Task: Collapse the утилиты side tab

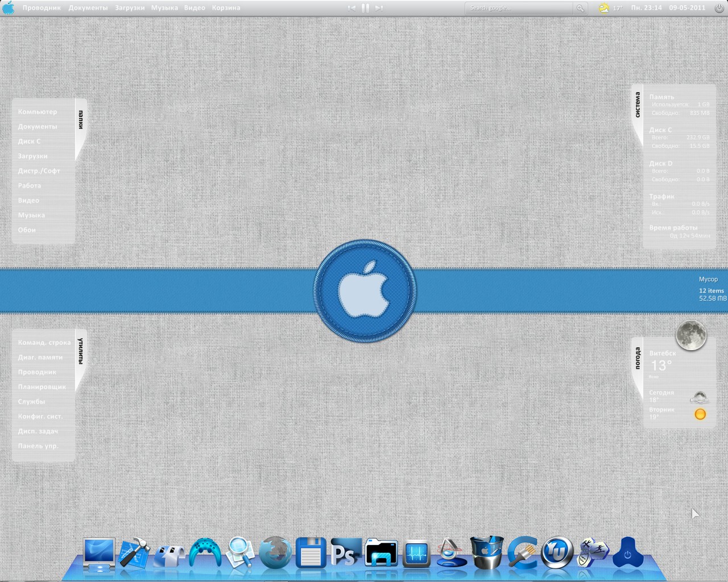Action: (x=81, y=351)
